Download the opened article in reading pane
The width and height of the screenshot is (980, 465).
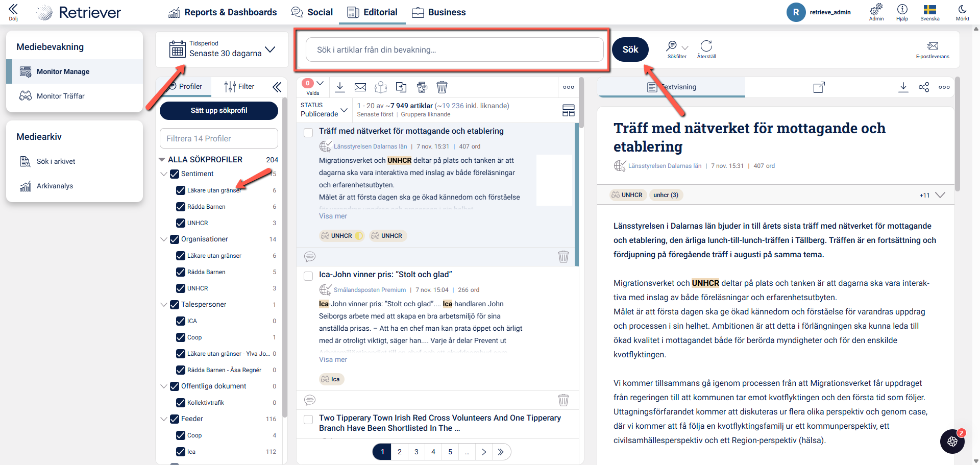click(x=903, y=87)
